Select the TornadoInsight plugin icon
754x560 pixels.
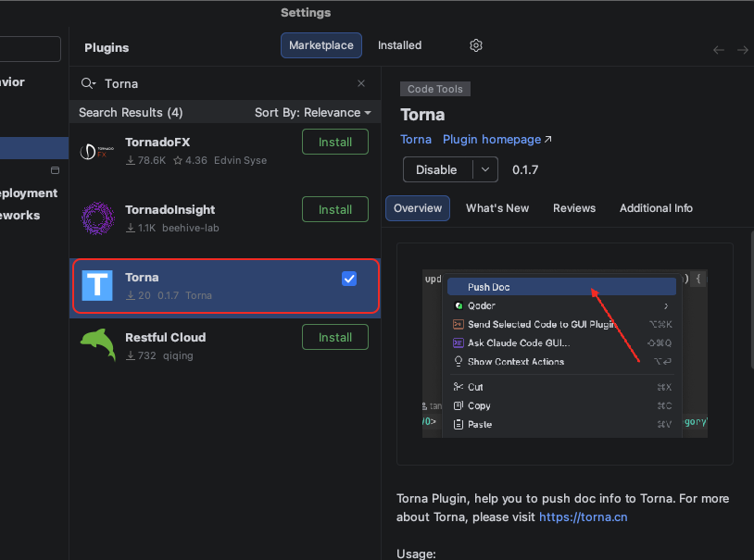(97, 218)
